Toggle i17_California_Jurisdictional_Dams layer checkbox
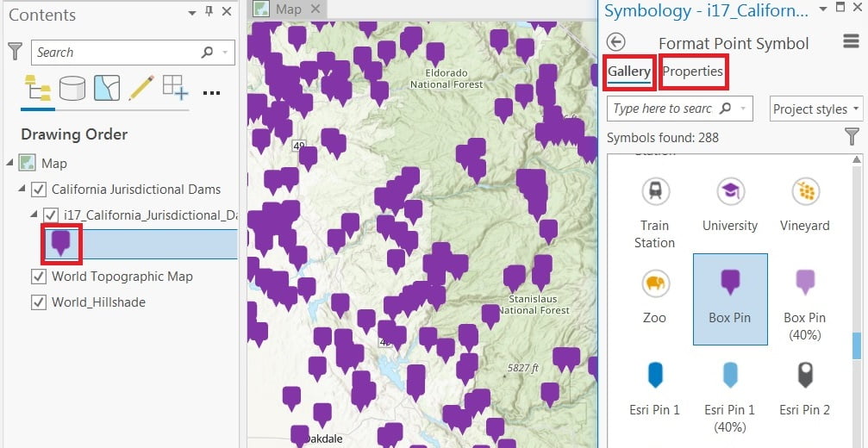 [51, 215]
